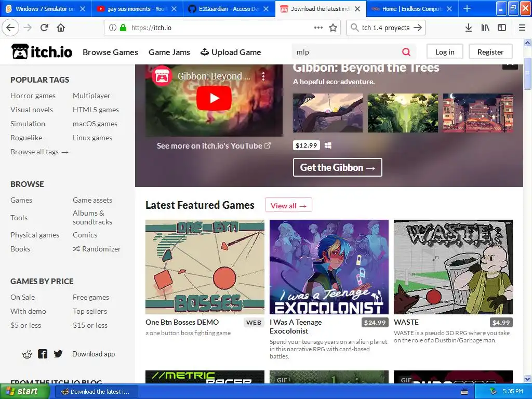
Task: Open I Was A Teenage Exocolonist thumbnail
Action: (x=329, y=267)
